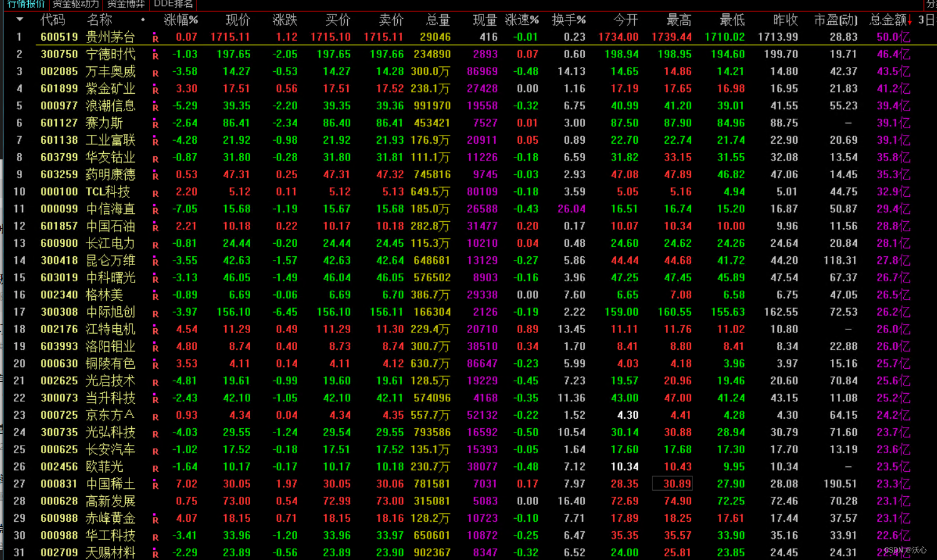937x560 pixels.
Task: Click the R marker for 格林美
Action: pos(155,296)
